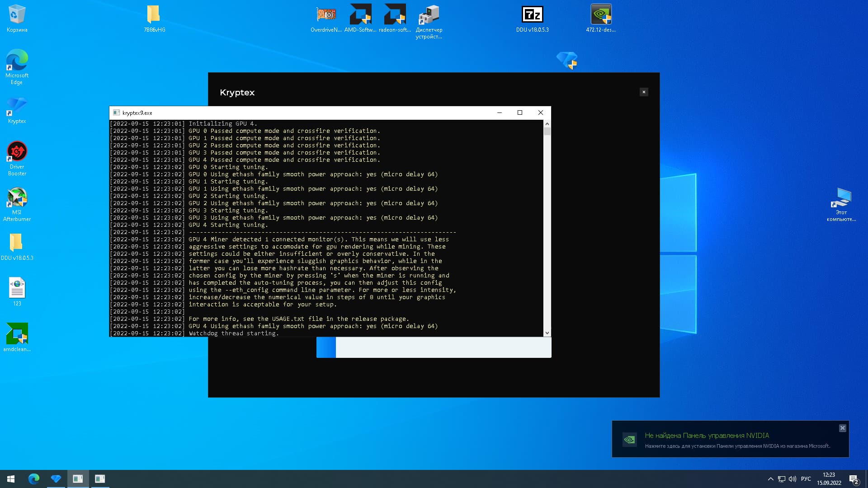Show hidden system tray icons
The width and height of the screenshot is (868, 488).
(770, 479)
